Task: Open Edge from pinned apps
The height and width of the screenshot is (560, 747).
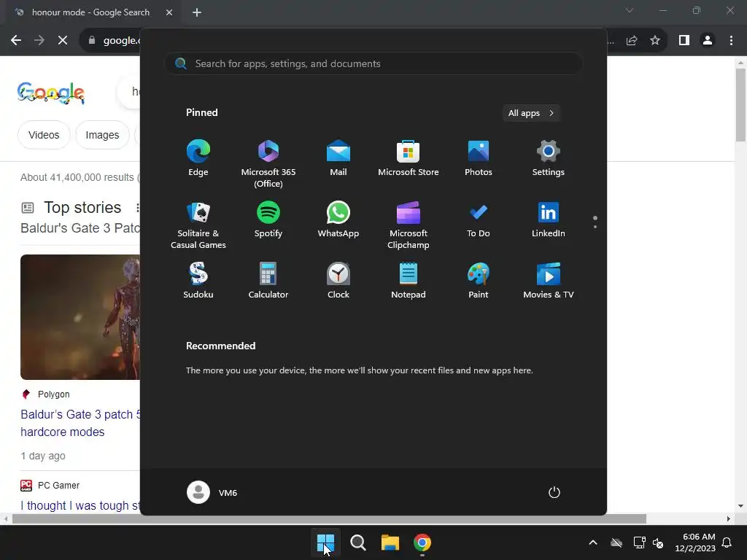Action: tap(198, 158)
